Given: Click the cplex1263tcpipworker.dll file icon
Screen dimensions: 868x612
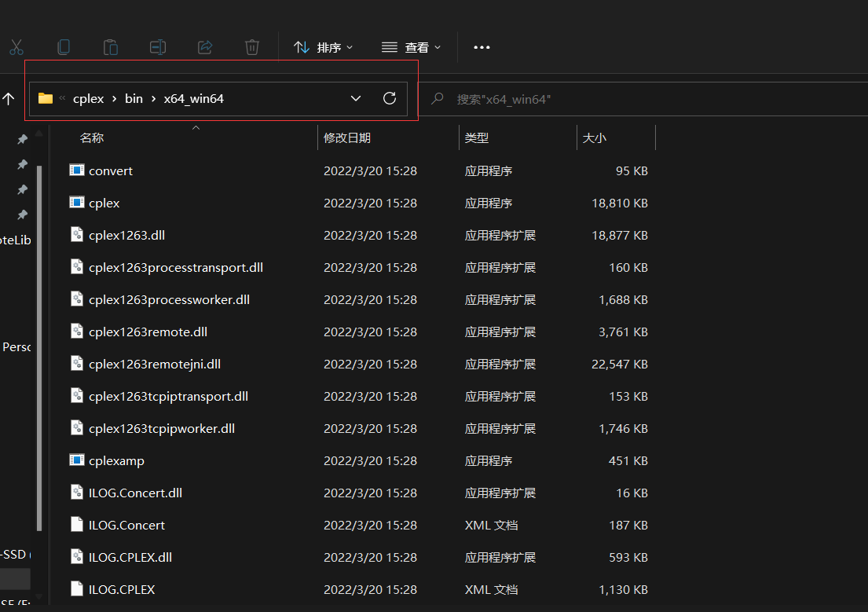Looking at the screenshot, I should 77,427.
